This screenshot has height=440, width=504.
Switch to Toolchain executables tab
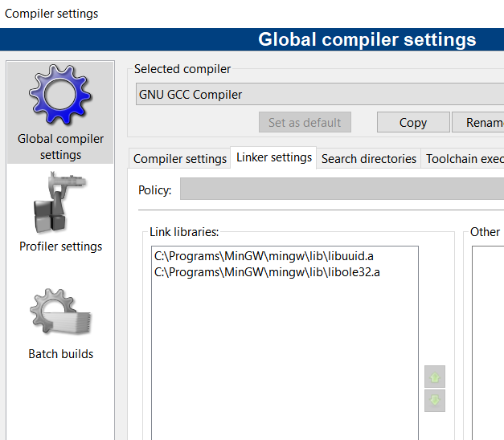462,159
